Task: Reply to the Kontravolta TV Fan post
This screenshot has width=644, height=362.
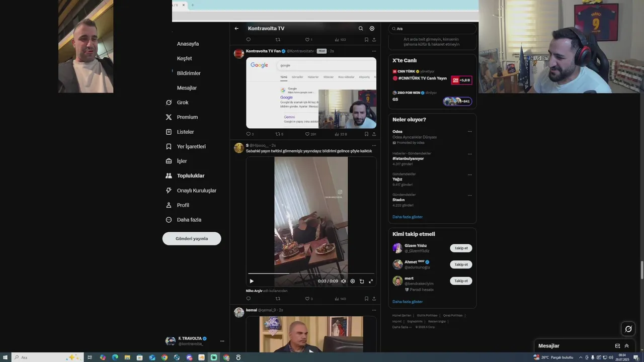Action: click(248, 134)
